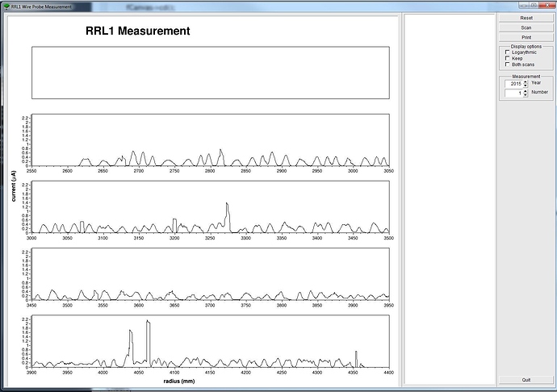Click the green application icon in title bar
The height and width of the screenshot is (392, 557).
pos(6,6)
